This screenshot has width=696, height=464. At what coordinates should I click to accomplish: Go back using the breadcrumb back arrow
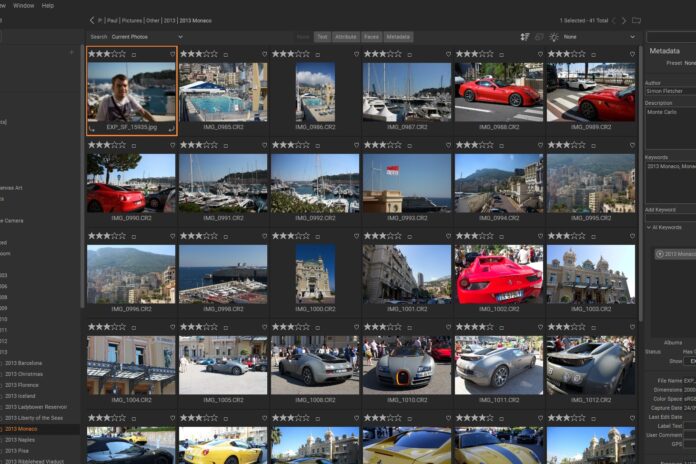[92, 20]
